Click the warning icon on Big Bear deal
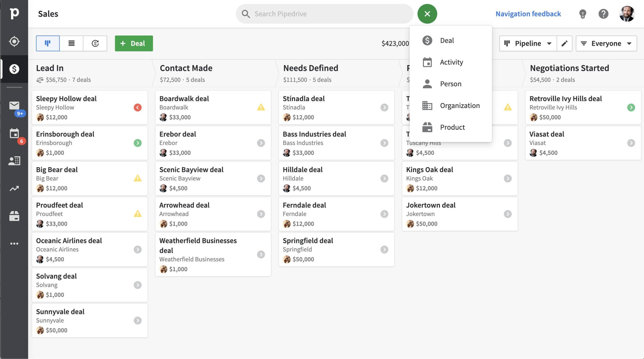The height and width of the screenshot is (359, 644). (x=138, y=178)
